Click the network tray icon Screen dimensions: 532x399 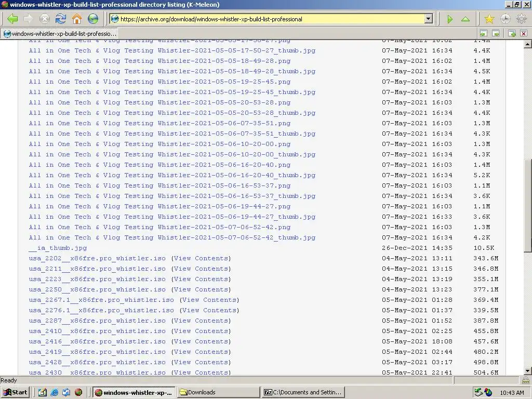click(x=478, y=393)
